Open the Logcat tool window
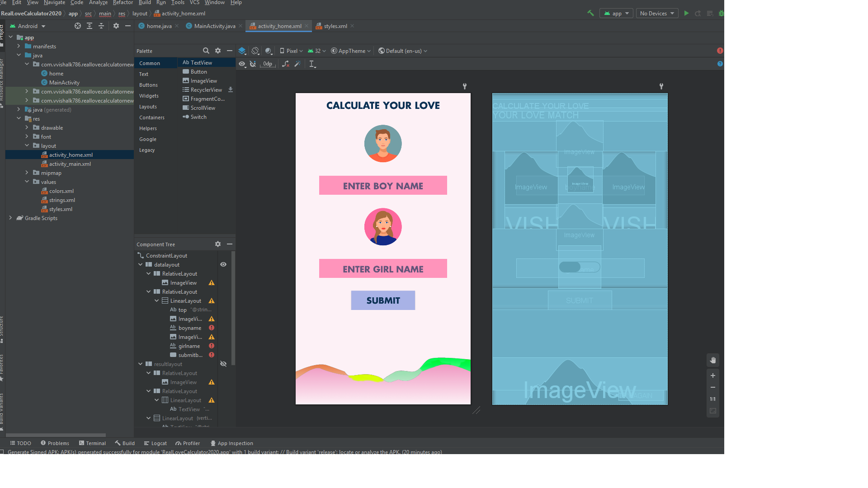The image size is (868, 488). [155, 443]
